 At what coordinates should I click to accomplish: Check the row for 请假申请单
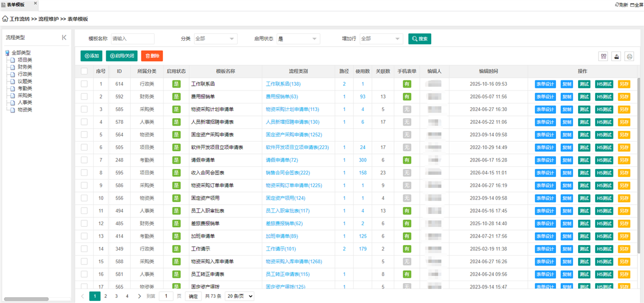(84, 160)
